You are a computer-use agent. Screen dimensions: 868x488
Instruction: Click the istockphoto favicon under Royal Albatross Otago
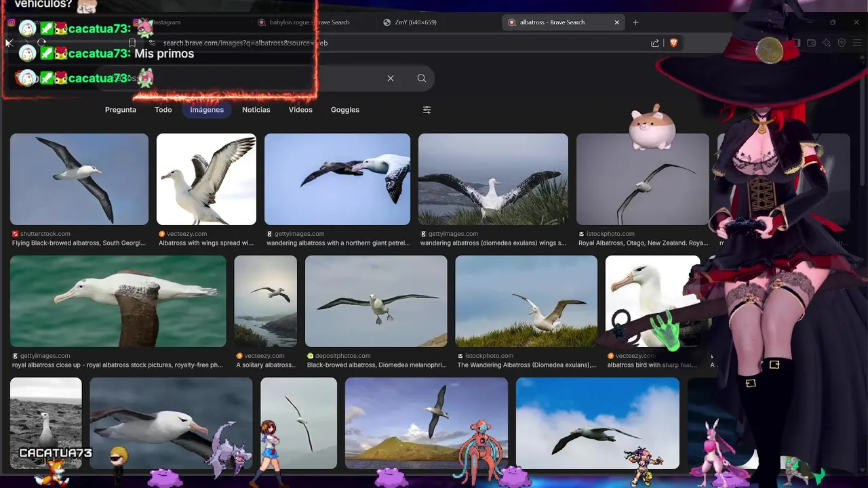582,234
